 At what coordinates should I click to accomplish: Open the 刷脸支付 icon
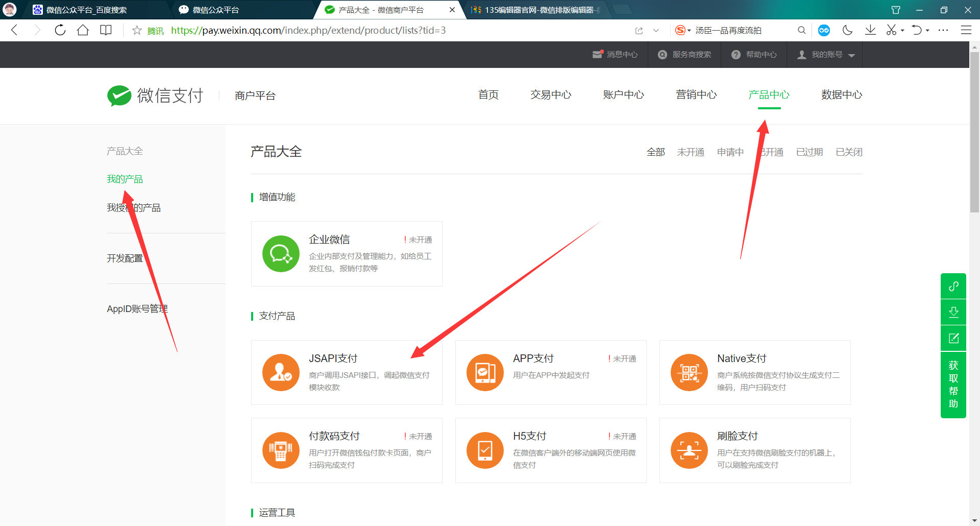pyautogui.click(x=689, y=450)
